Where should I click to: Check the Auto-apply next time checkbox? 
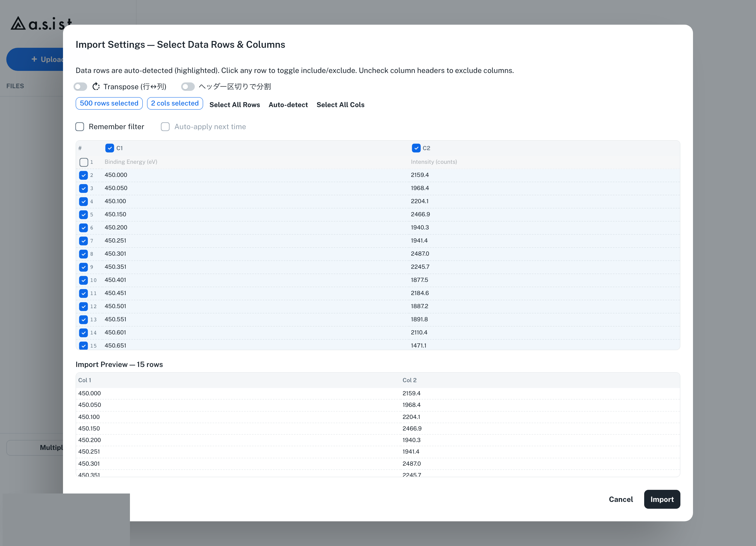165,127
